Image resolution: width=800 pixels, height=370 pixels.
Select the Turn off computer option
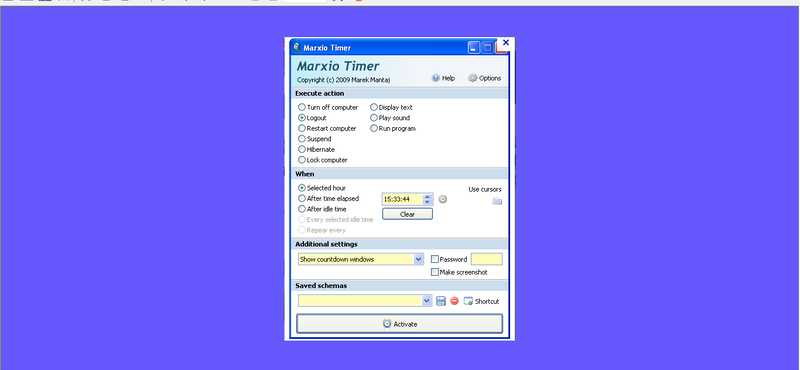302,107
